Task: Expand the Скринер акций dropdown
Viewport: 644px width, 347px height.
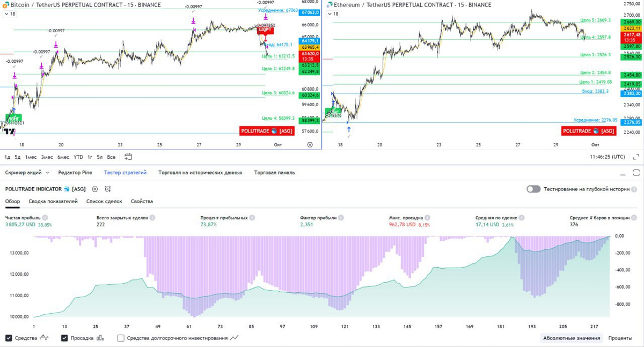Action: (x=47, y=173)
